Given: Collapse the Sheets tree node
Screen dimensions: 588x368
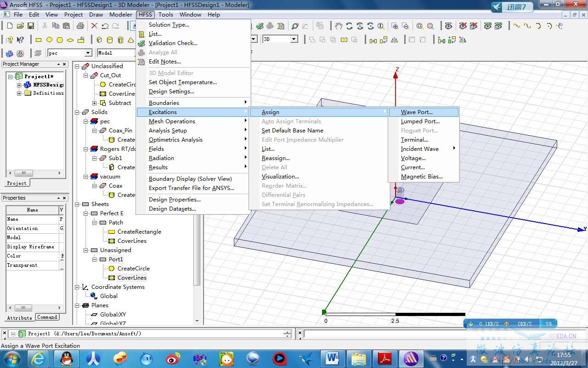Looking at the screenshot, I should tap(77, 204).
